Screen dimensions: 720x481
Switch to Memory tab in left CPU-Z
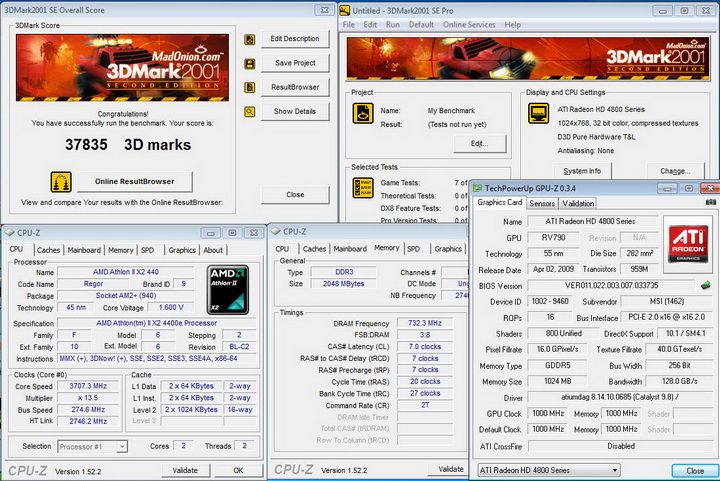click(x=120, y=250)
